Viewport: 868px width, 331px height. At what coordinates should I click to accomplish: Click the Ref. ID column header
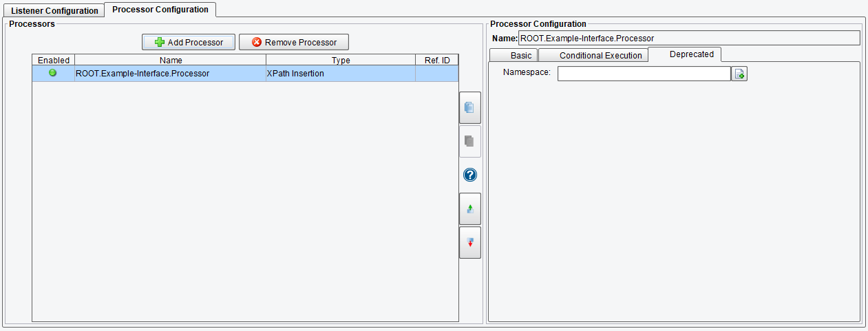437,61
